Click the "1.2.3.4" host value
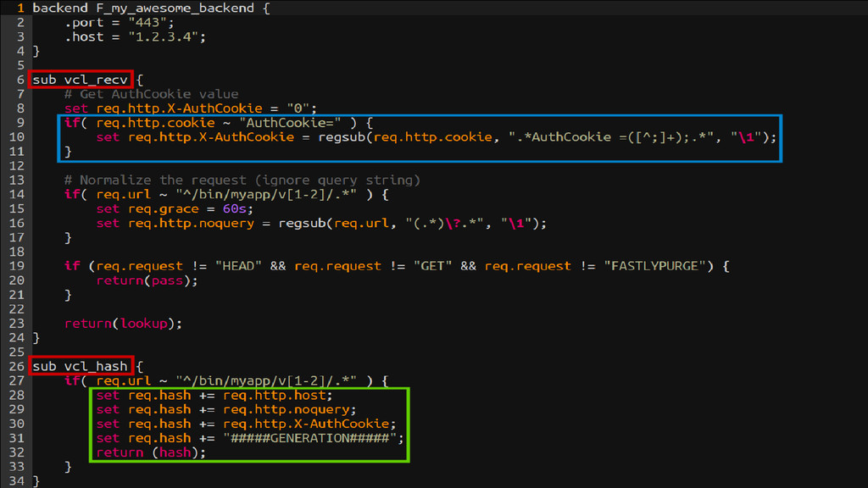868x488 pixels. click(x=164, y=37)
